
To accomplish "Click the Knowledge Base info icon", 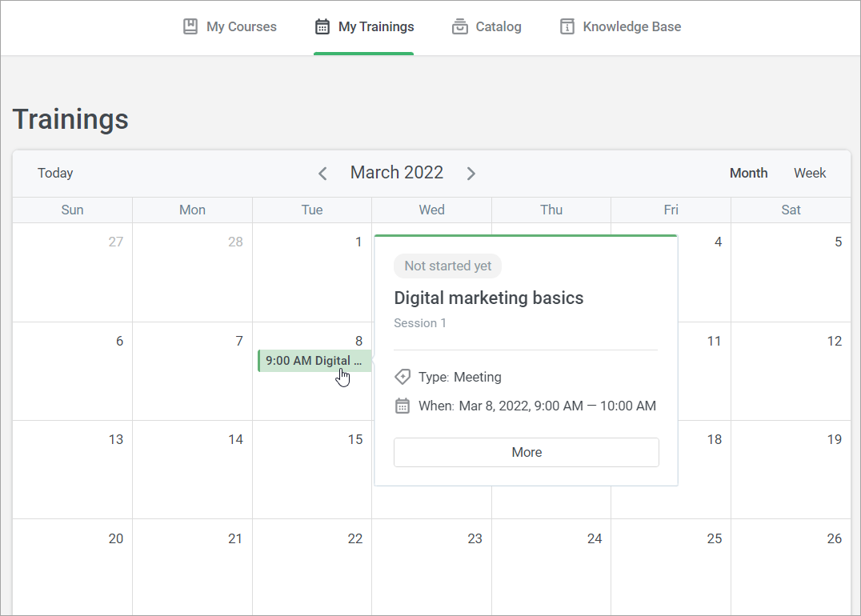I will pos(567,26).
